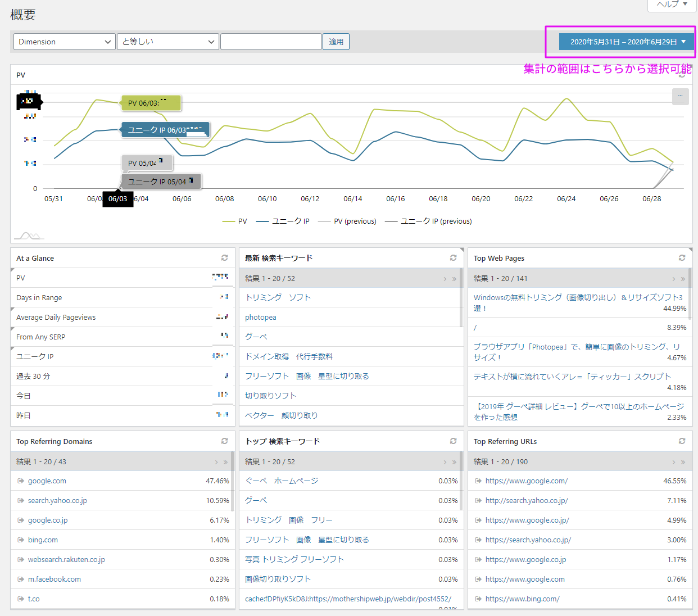The image size is (698, 616).
Task: Open the ヘルプ tab
Action: pos(672,4)
